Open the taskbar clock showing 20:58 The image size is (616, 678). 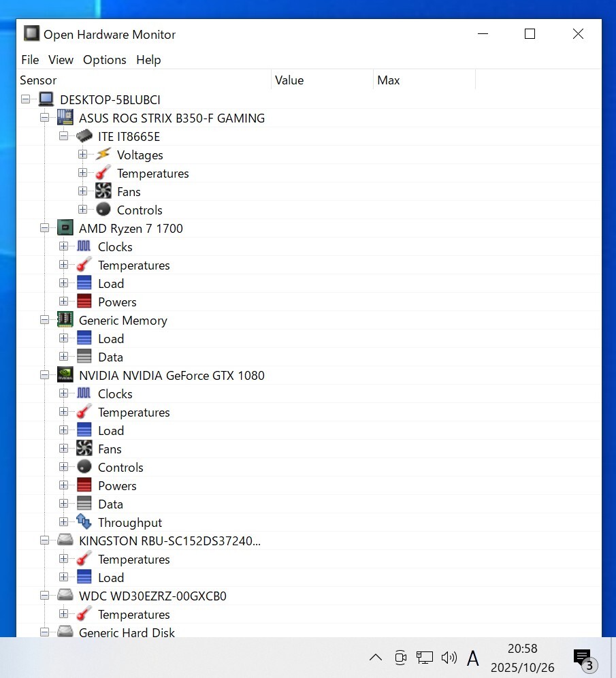point(522,658)
